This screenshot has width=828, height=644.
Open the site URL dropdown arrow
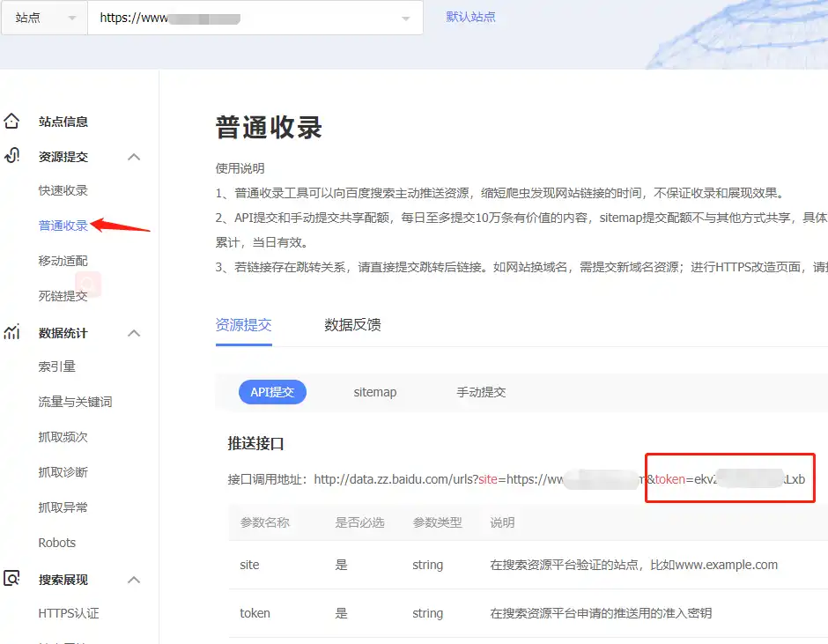tap(405, 19)
